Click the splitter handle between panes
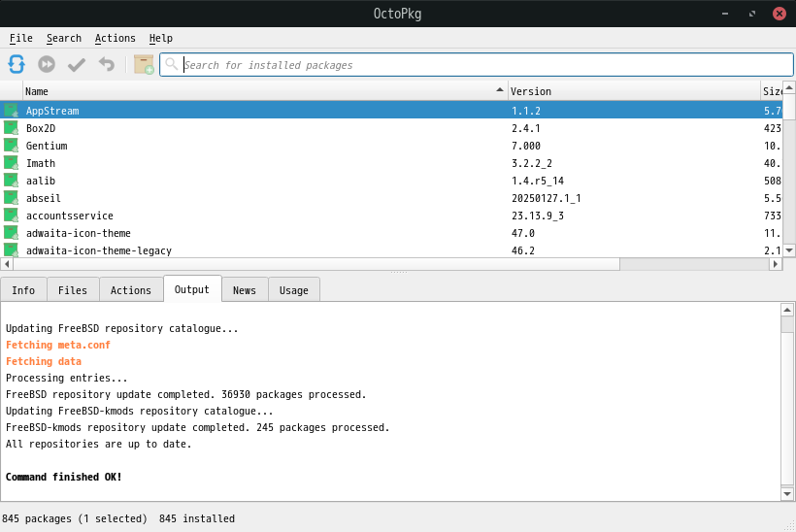This screenshot has height=532, width=796. 399,273
